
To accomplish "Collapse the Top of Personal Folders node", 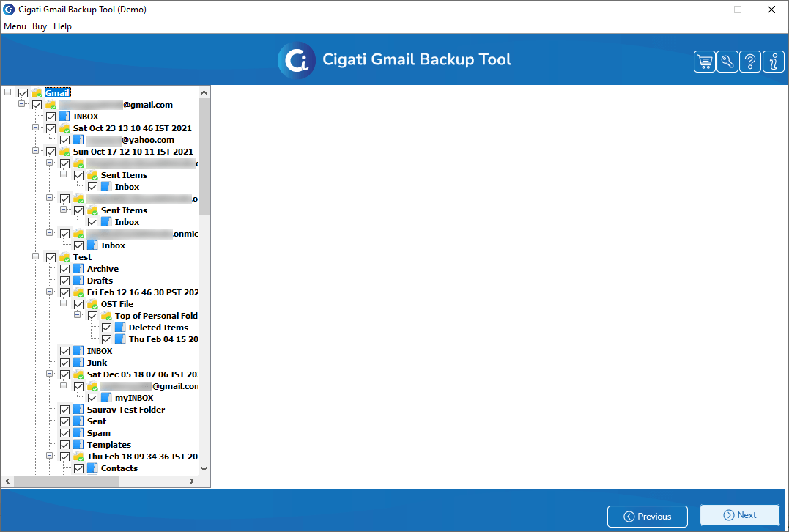I will point(78,315).
